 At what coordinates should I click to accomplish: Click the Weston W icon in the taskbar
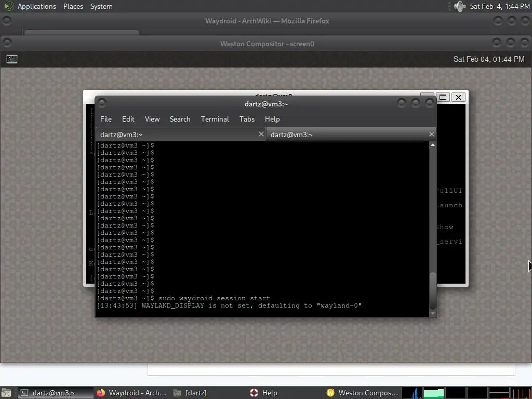330,393
